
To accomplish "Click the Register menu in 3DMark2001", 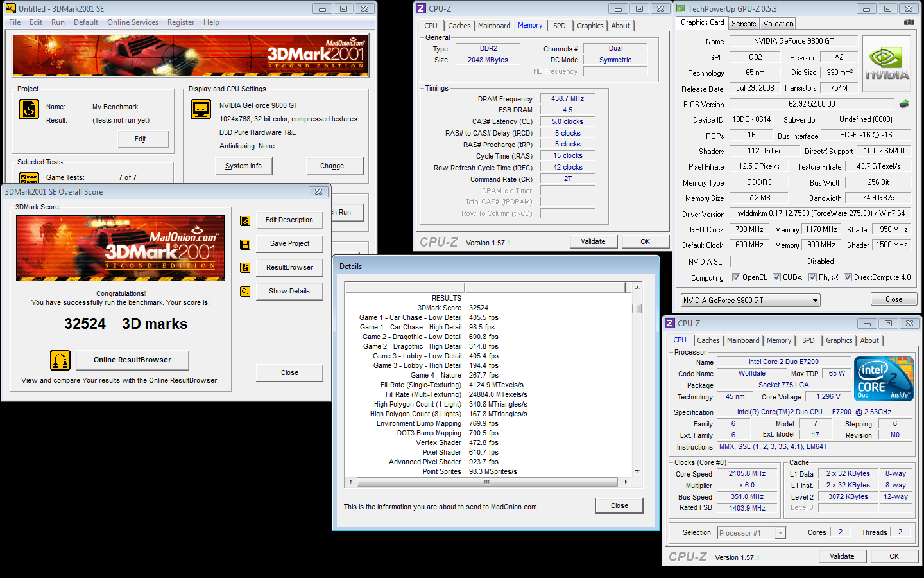I will 181,22.
